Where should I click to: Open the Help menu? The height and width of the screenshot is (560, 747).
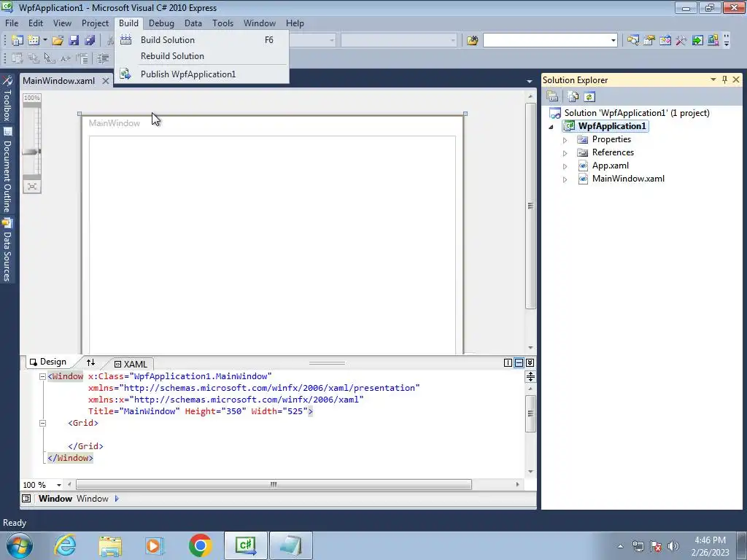tap(295, 23)
